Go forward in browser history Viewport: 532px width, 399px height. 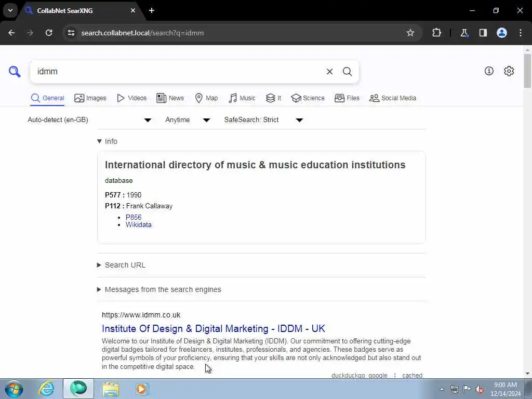point(30,33)
